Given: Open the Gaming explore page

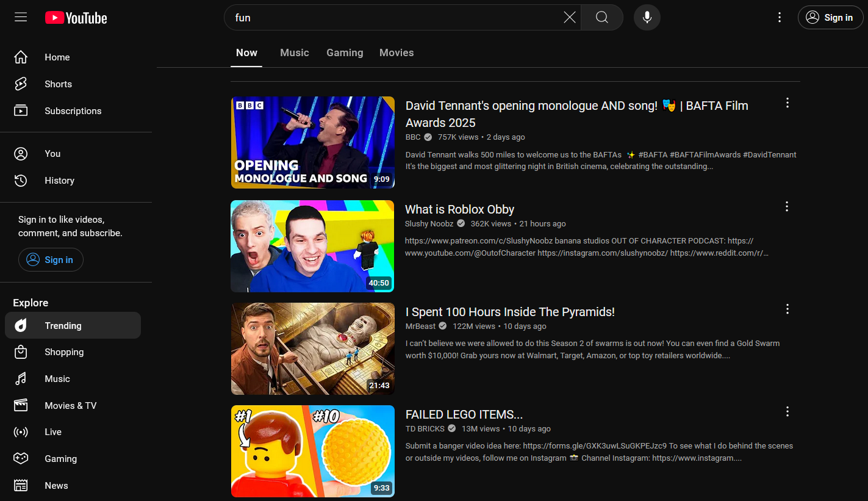Looking at the screenshot, I should point(60,458).
